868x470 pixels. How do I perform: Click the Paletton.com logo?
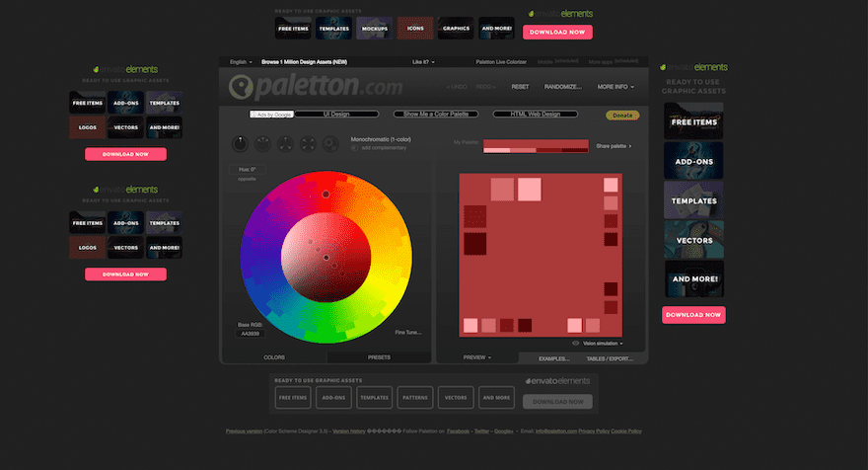coord(316,87)
